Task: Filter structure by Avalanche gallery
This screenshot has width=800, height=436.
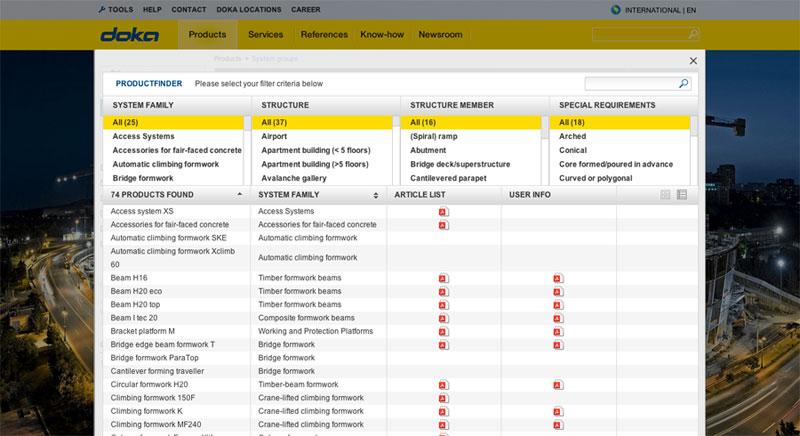Action: tap(294, 178)
